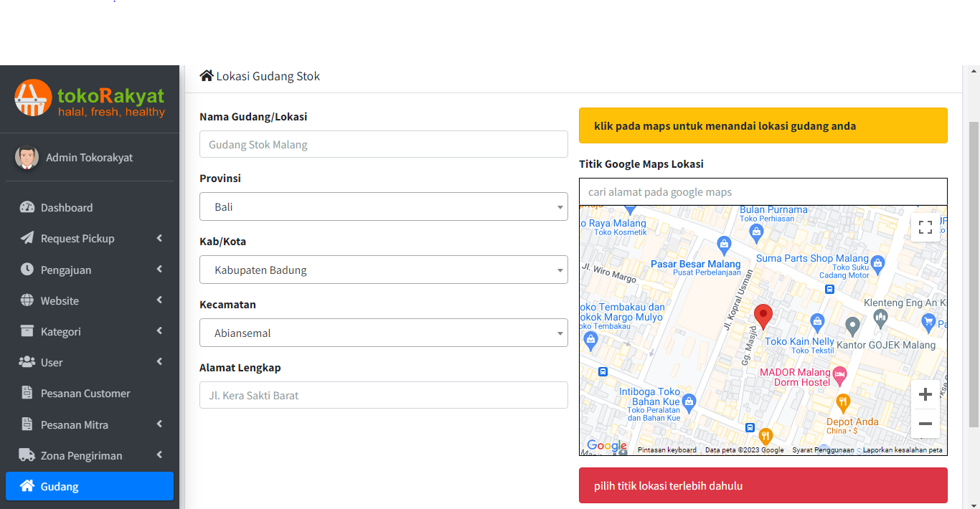This screenshot has height=509, width=980.
Task: Open the Kab/Kota dropdown showing Kabupaten Badung
Action: (383, 270)
